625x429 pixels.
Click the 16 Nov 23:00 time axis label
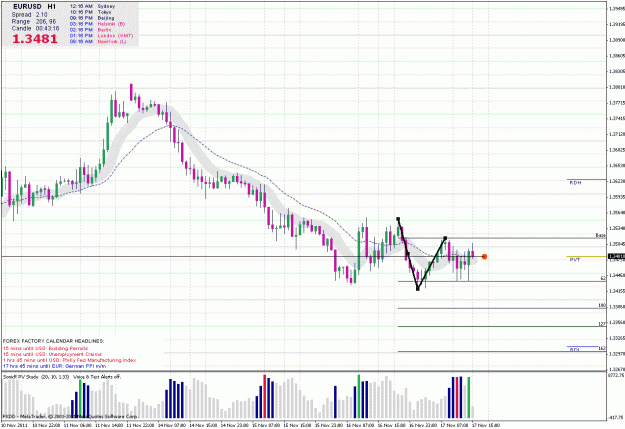pyautogui.click(x=423, y=425)
